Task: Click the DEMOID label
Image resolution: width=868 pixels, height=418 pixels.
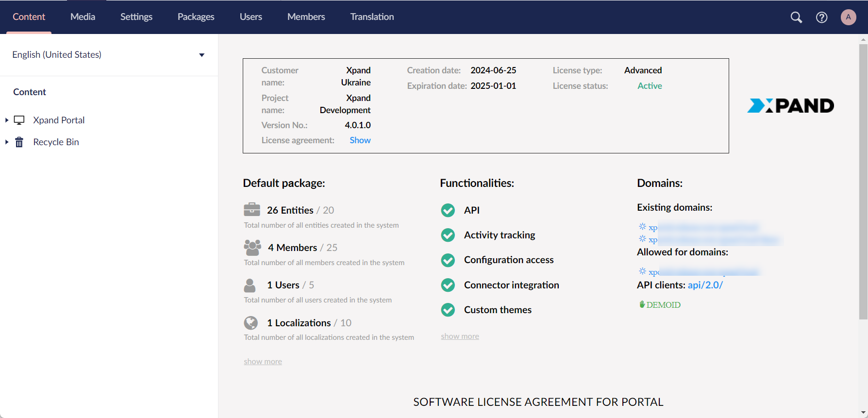Action: (x=664, y=305)
